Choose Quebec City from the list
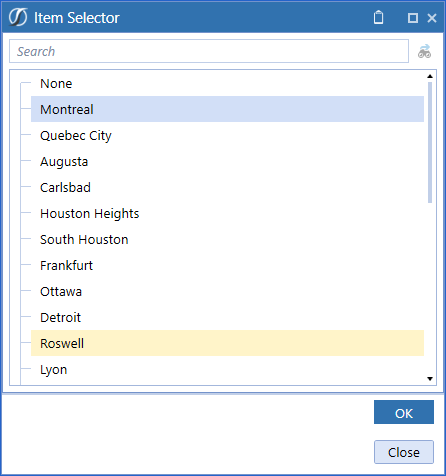 76,135
